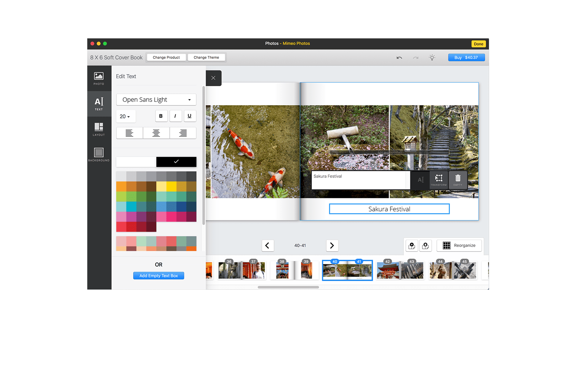
Task: Open the font size 20 dropdown
Action: point(126,116)
